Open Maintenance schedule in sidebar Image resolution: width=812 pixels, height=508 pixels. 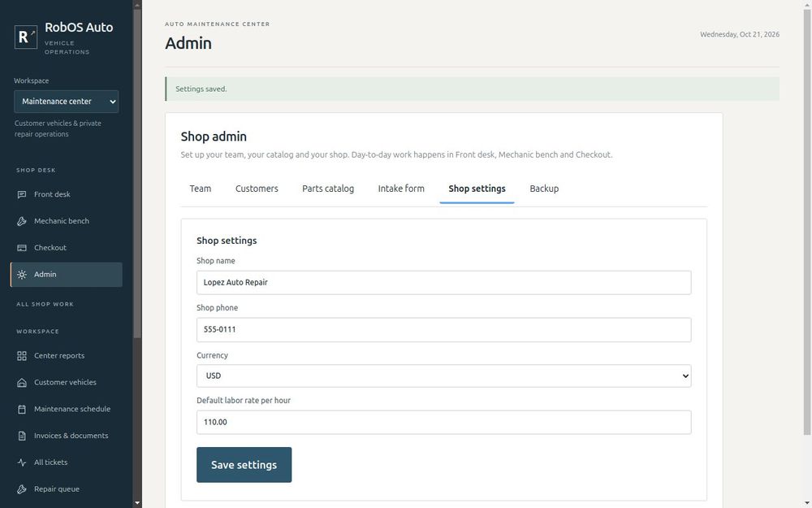67,409
